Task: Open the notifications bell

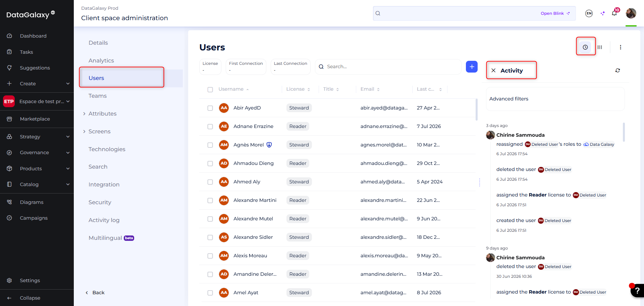Action: pyautogui.click(x=614, y=13)
